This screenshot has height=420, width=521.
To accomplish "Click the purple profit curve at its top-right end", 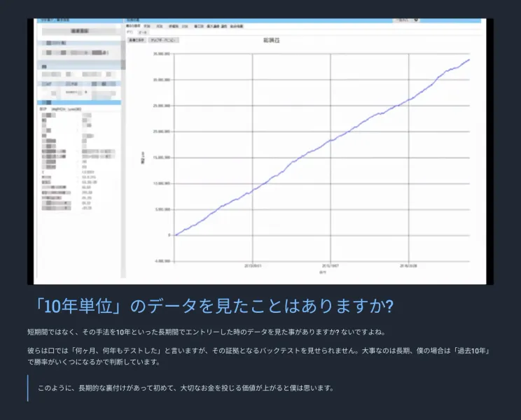I will click(x=469, y=59).
